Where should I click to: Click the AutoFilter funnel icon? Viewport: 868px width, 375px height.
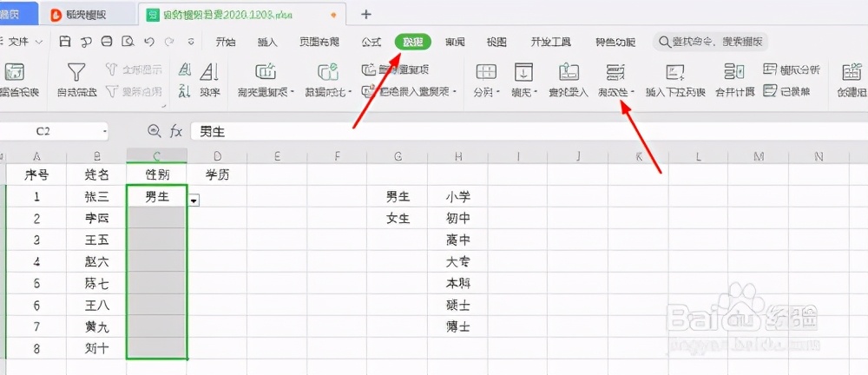pyautogui.click(x=76, y=72)
